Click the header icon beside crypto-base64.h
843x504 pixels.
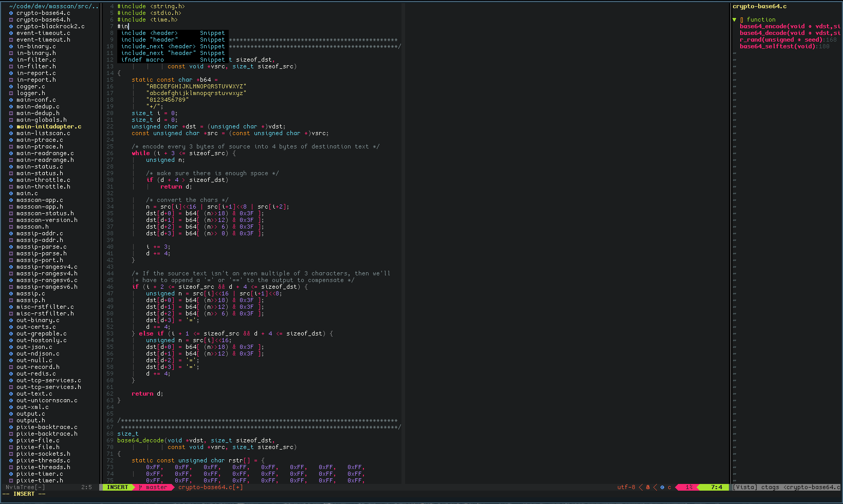(x=11, y=20)
